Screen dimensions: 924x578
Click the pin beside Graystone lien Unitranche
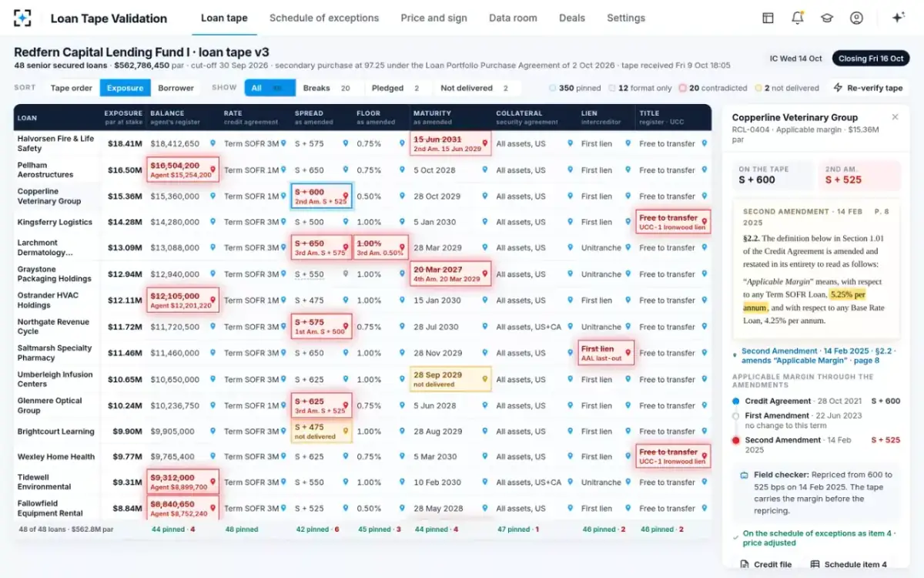pos(628,274)
